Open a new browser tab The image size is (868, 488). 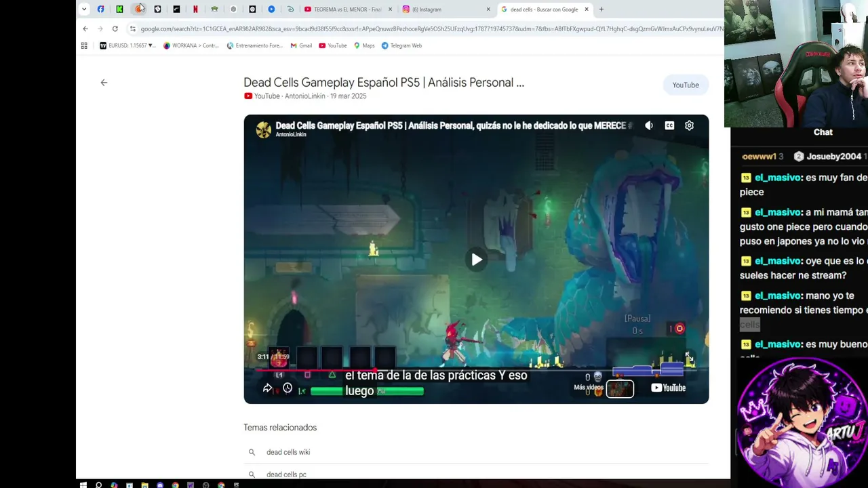(601, 9)
